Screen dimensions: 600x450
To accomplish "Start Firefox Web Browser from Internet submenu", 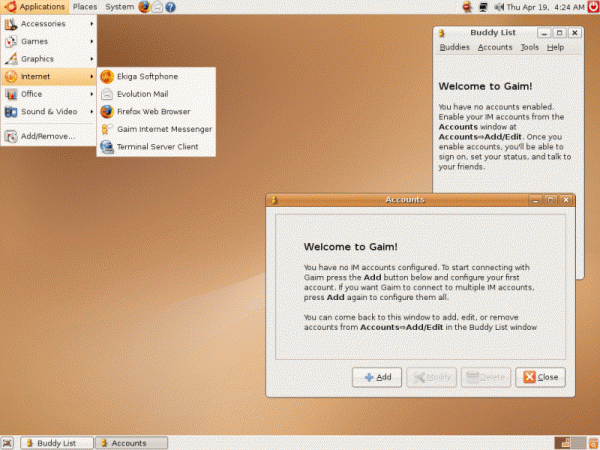I will pyautogui.click(x=153, y=111).
